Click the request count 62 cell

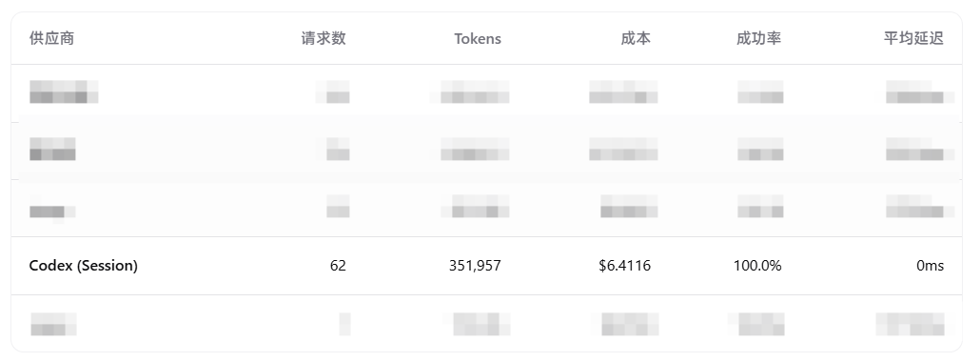coord(338,266)
